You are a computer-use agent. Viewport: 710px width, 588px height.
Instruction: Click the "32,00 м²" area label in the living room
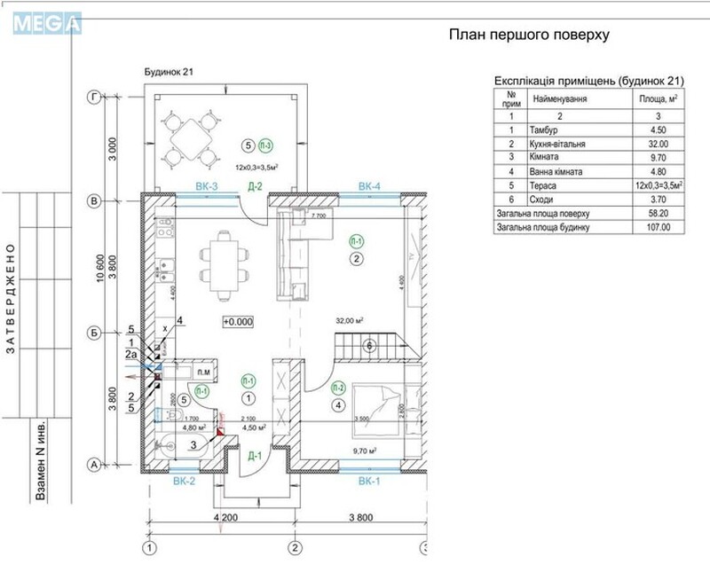pos(350,320)
